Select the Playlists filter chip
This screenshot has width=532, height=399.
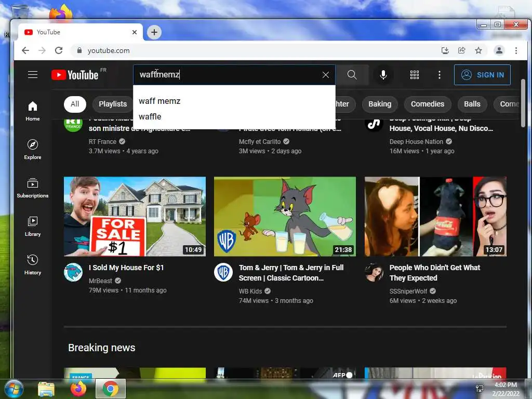[113, 104]
